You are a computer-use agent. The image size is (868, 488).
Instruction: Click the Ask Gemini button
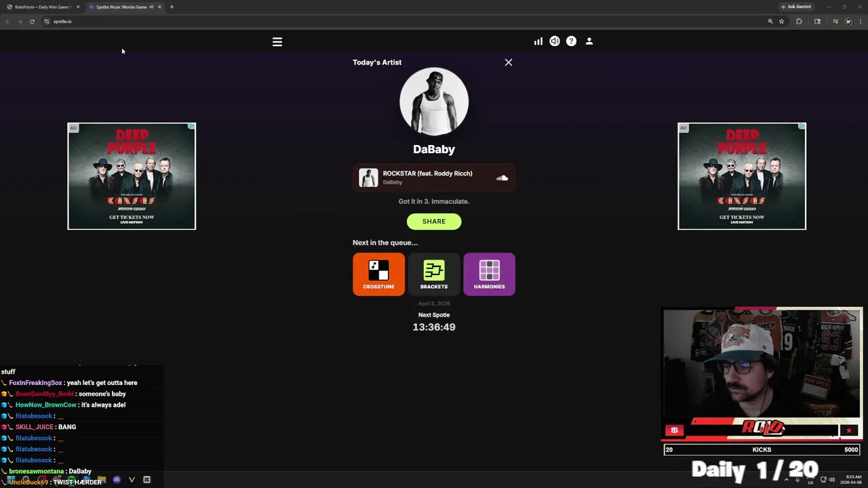[796, 7]
